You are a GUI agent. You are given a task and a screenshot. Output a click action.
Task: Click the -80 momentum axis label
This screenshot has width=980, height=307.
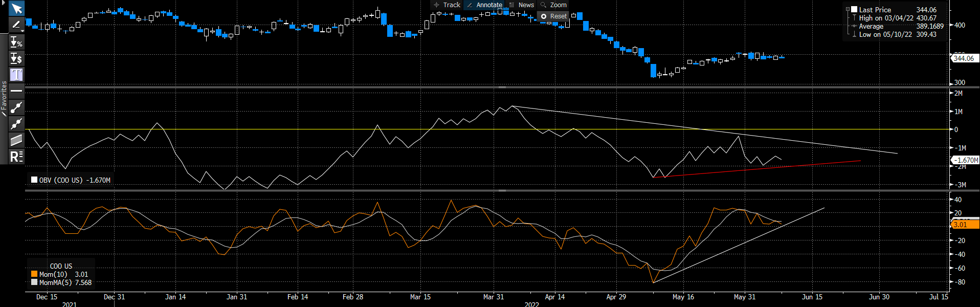click(x=960, y=282)
